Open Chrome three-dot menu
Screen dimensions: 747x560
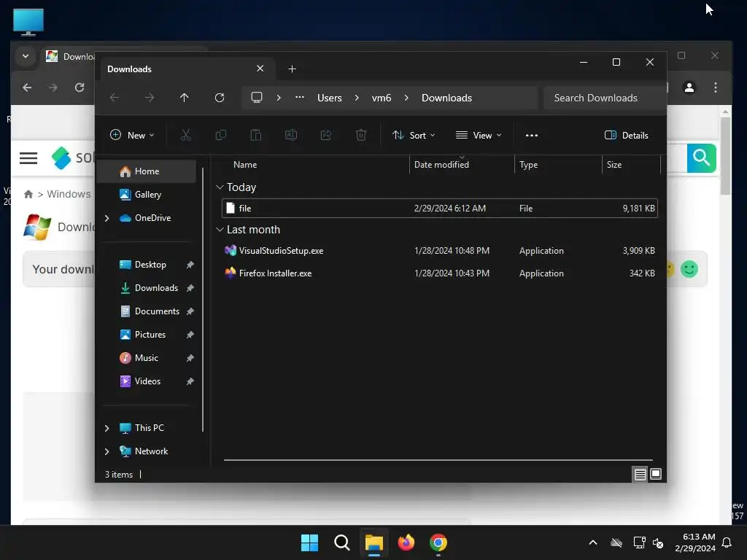tap(716, 87)
